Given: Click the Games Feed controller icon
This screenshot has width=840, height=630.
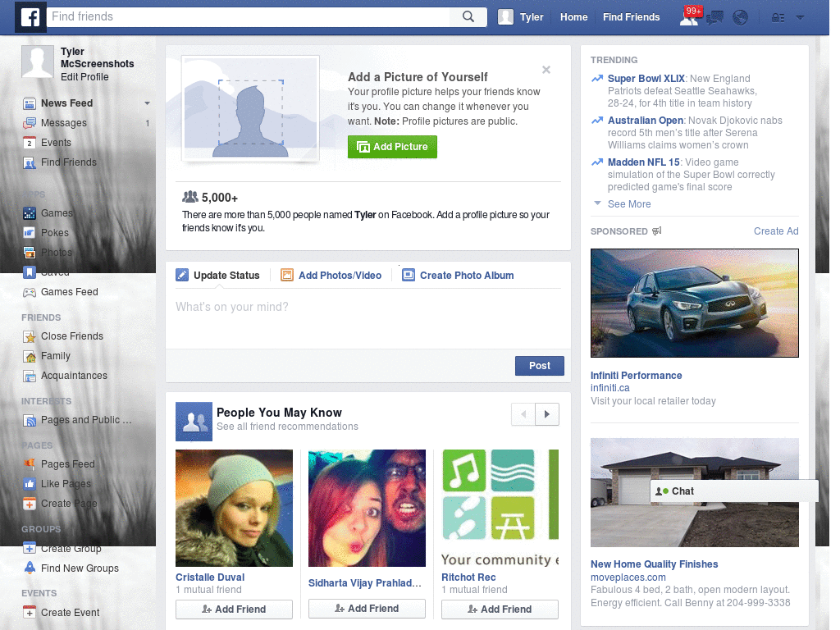Looking at the screenshot, I should [30, 292].
